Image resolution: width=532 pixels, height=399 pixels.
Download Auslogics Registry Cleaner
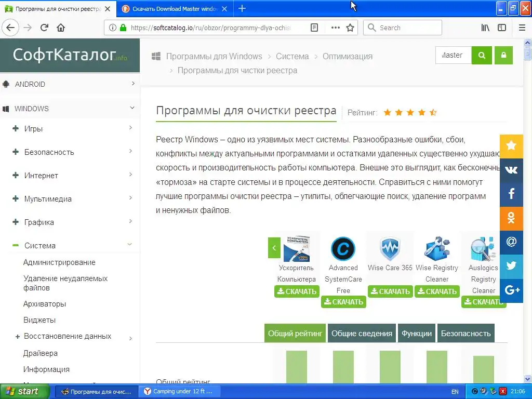(x=484, y=302)
